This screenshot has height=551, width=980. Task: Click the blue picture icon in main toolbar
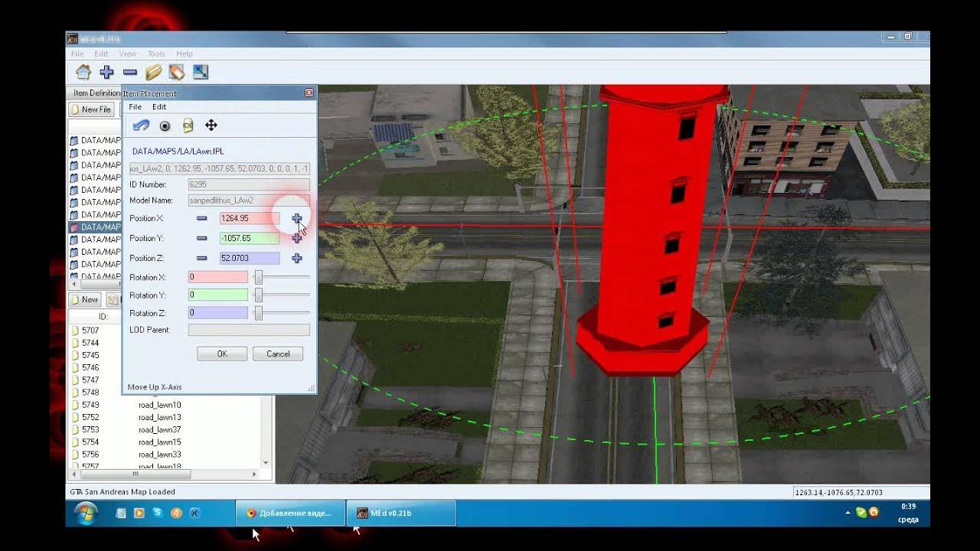[x=201, y=72]
